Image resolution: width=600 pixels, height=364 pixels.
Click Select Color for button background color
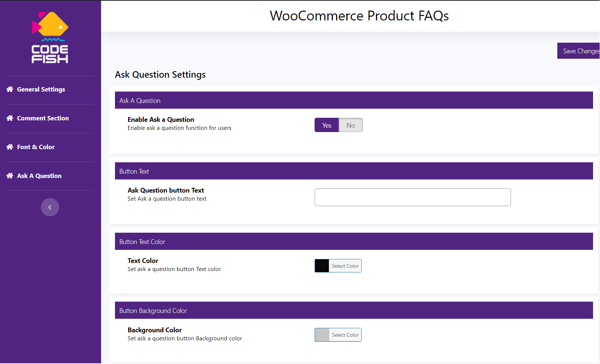pyautogui.click(x=345, y=335)
